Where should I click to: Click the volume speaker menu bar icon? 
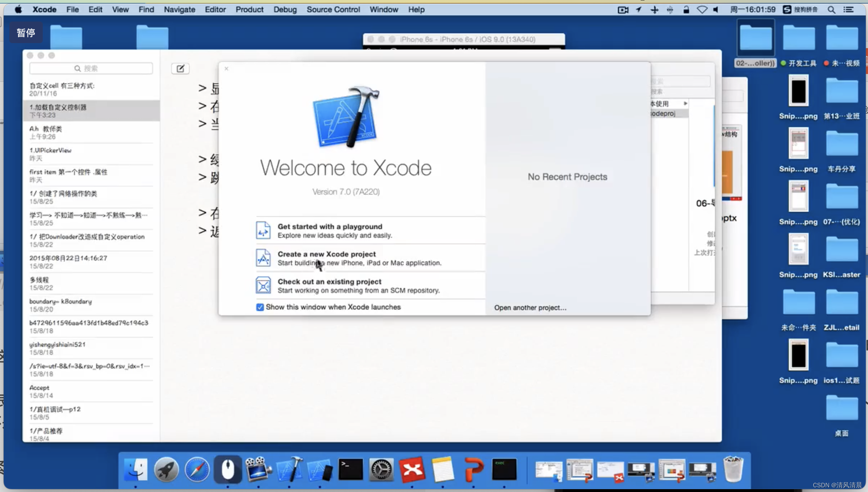(716, 10)
